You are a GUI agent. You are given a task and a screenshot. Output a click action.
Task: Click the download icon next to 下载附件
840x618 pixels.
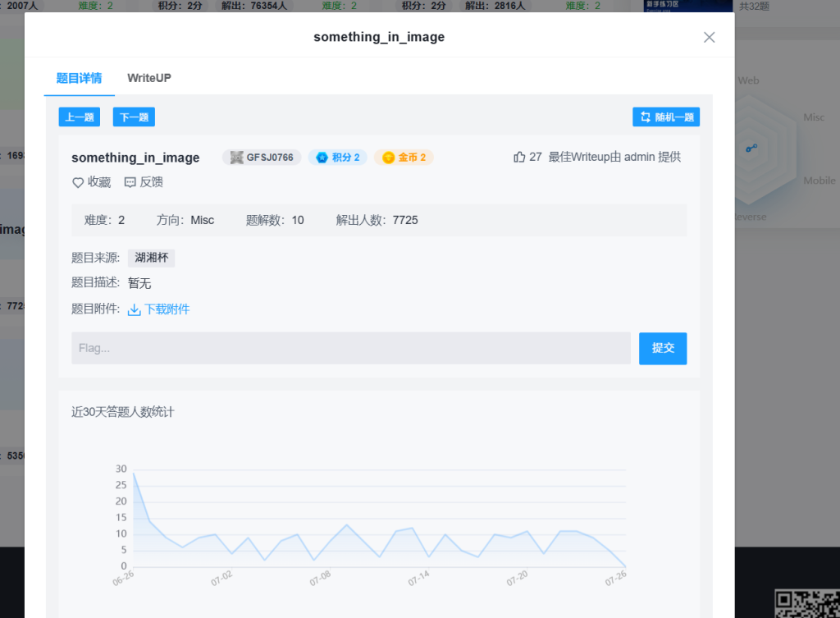pyautogui.click(x=135, y=309)
